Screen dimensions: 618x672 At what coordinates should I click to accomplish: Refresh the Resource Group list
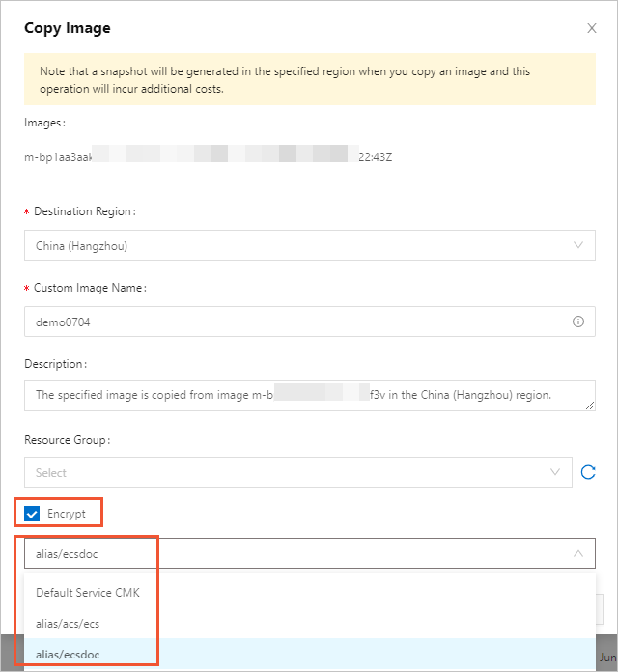(x=588, y=472)
